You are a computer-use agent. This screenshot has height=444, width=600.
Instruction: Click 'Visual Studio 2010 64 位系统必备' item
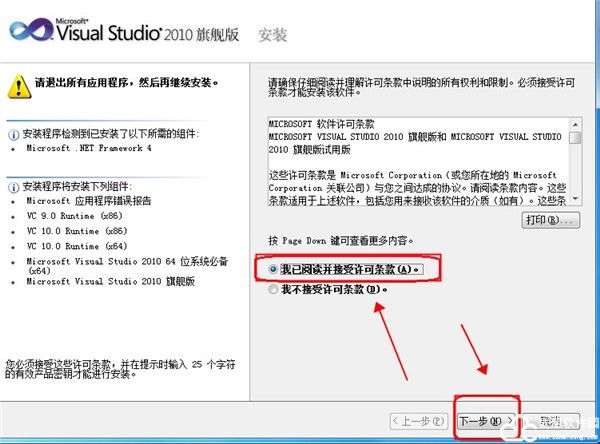click(x=127, y=266)
